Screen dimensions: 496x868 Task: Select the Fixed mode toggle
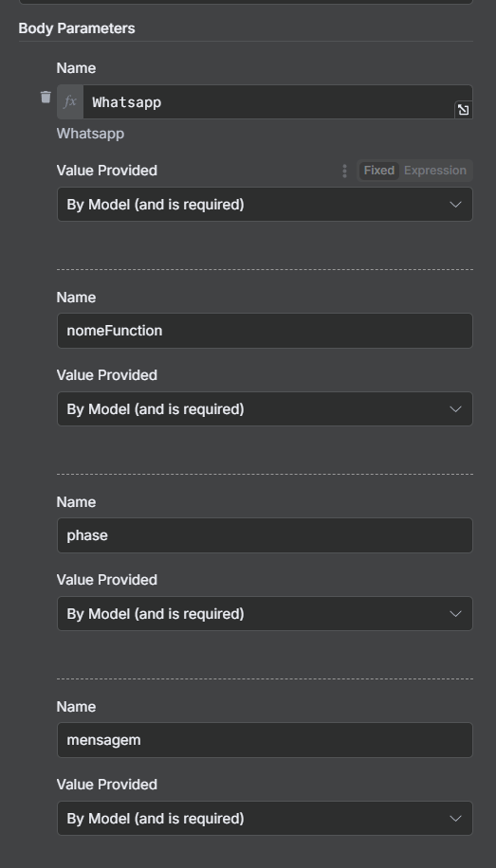pyautogui.click(x=379, y=171)
